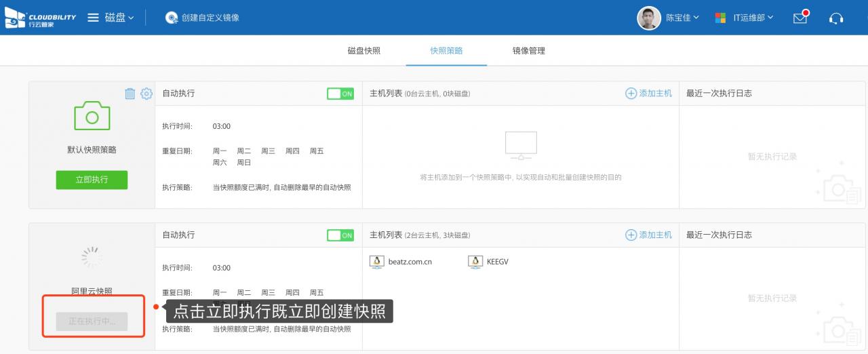Click the beatz.com.cn Linux host icon
Viewport: 868px width, 354px height.
point(377,262)
